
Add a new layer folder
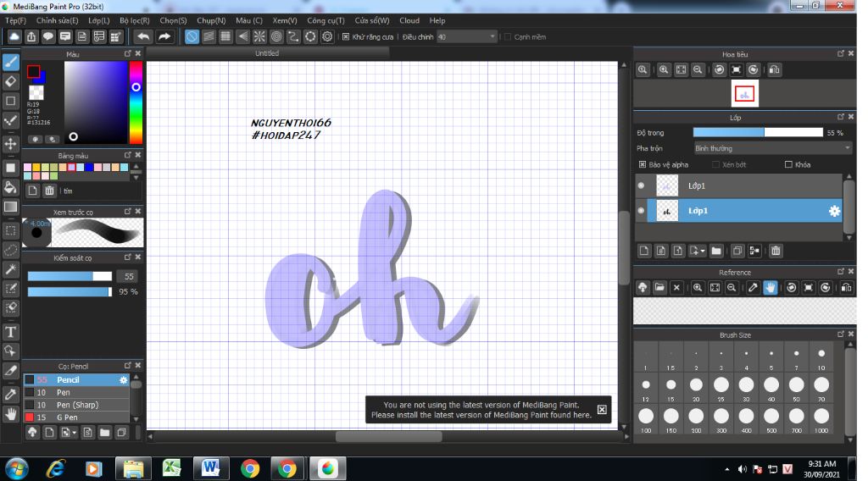[716, 251]
